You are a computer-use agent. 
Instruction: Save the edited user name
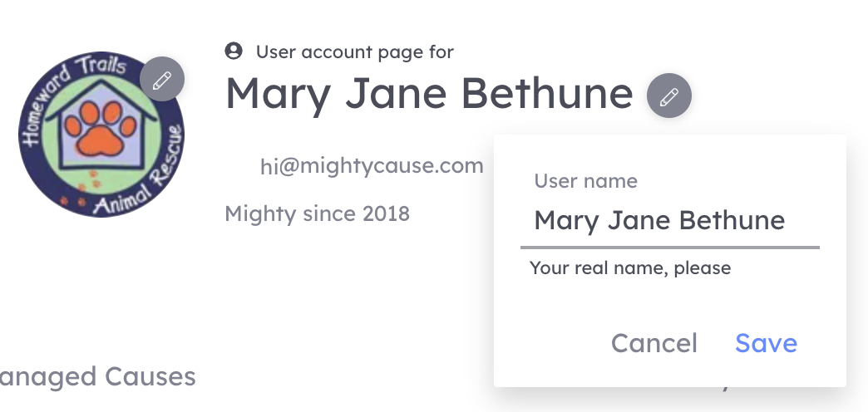[x=766, y=343]
